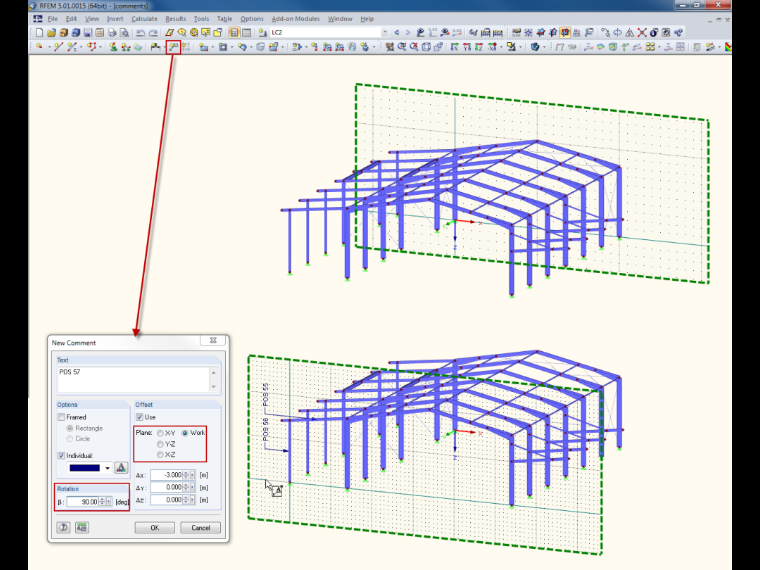Open the Add-on Modules menu
The image size is (760, 570).
point(296,19)
